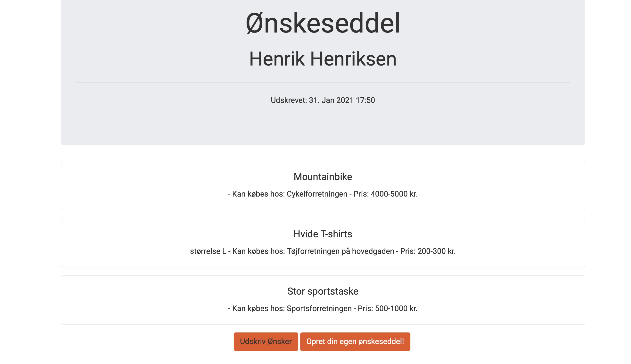Click the Hvide T-shirts heading
The height and width of the screenshot is (364, 631).
click(x=323, y=234)
